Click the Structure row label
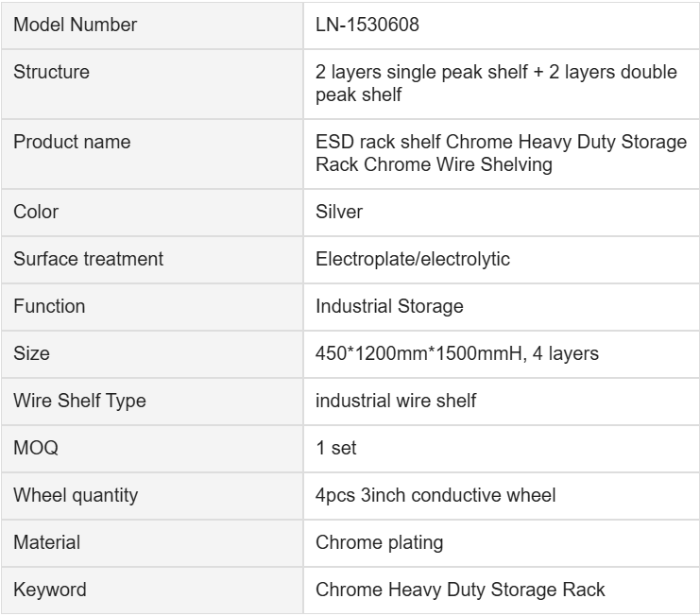 click(x=45, y=73)
